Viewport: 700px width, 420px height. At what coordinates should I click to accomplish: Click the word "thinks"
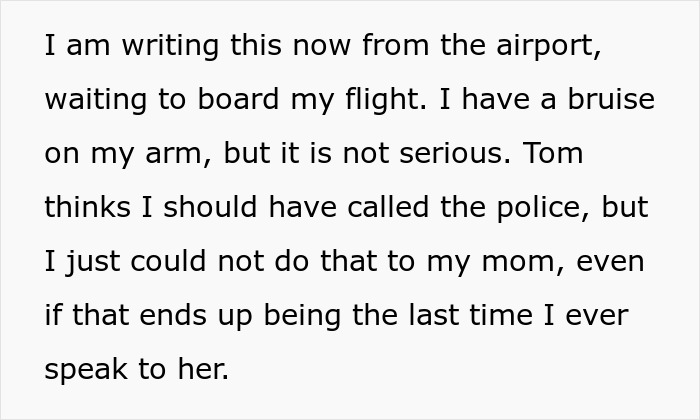(88, 207)
